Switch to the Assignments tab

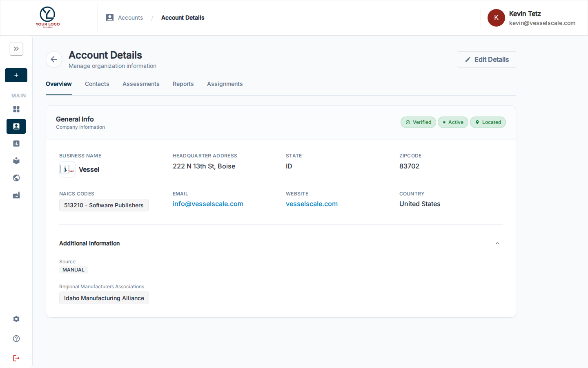click(x=225, y=84)
